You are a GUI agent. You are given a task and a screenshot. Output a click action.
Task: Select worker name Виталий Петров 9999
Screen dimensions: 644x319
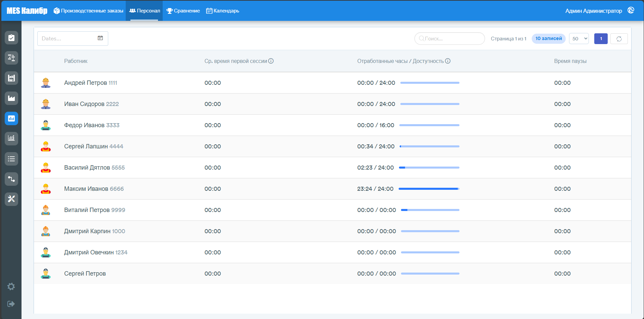95,210
